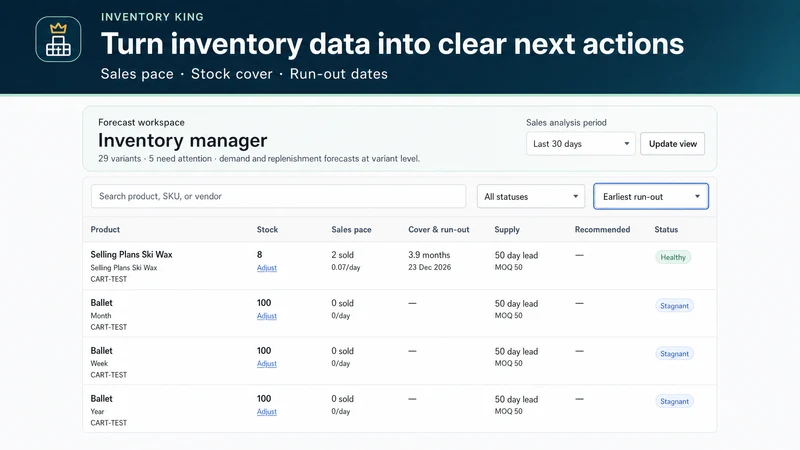This screenshot has height=450, width=800.
Task: Click 0 sold in Ballet Week row
Action: click(x=342, y=351)
